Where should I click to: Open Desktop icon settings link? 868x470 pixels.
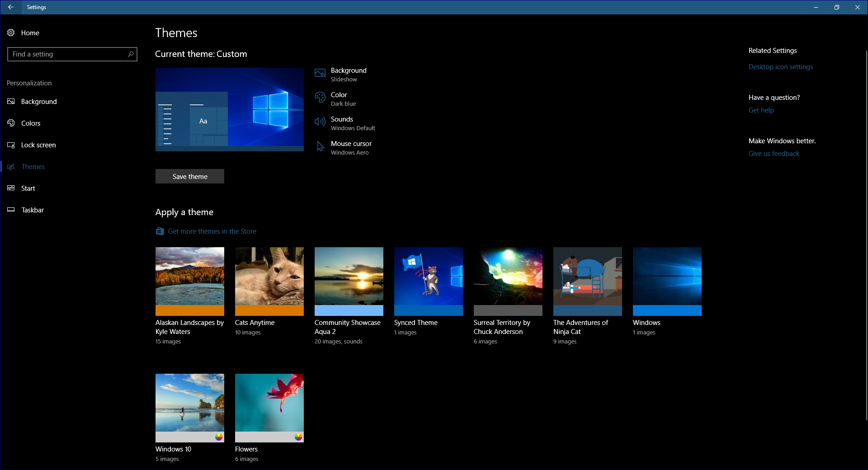coord(781,67)
